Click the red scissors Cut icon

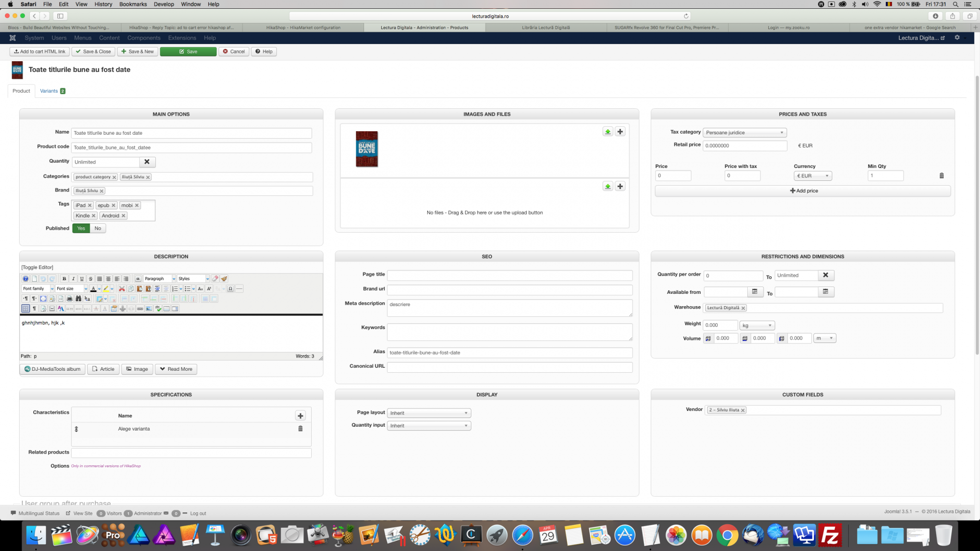point(122,289)
